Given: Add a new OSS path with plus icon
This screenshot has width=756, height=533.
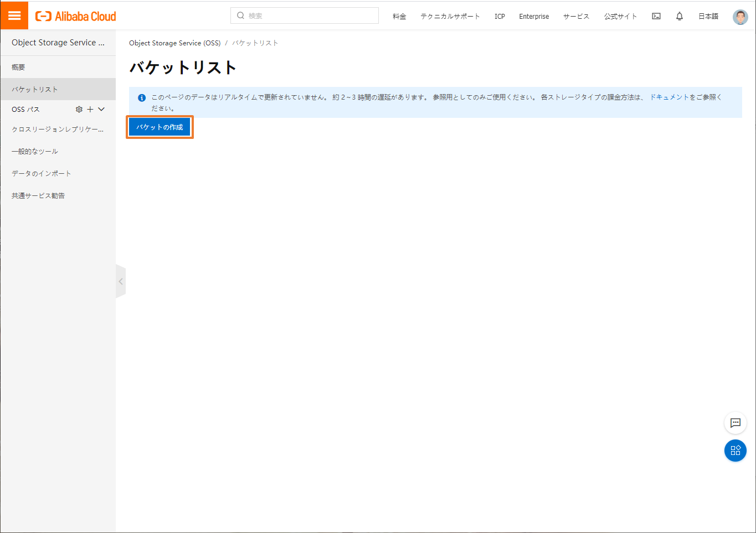Looking at the screenshot, I should [89, 109].
